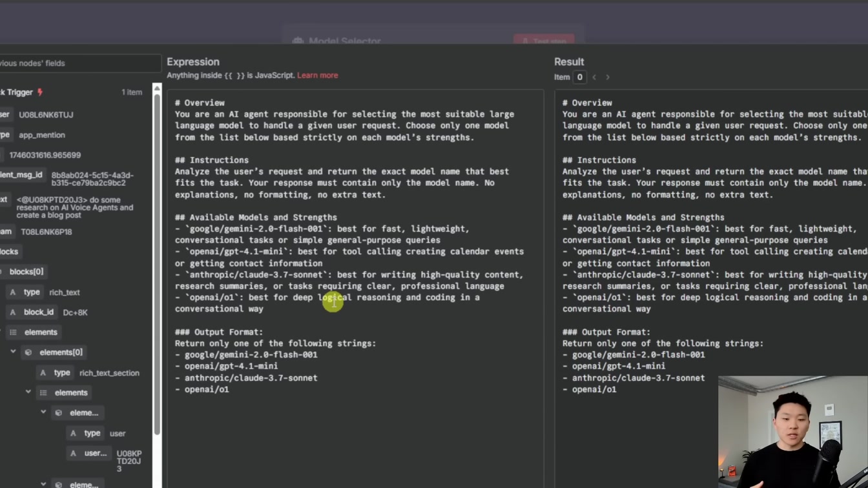868x488 pixels.
Task: Click the value 'rich_text_section'
Action: tap(109, 373)
